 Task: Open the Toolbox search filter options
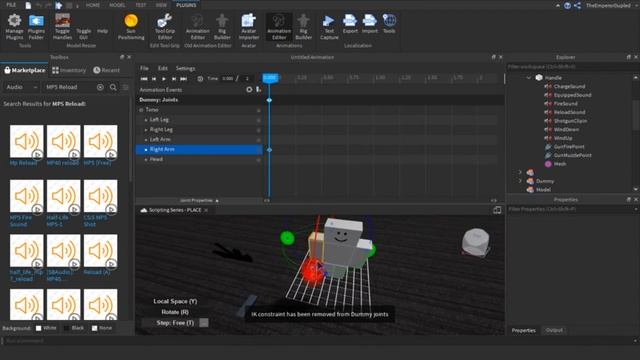pos(126,87)
